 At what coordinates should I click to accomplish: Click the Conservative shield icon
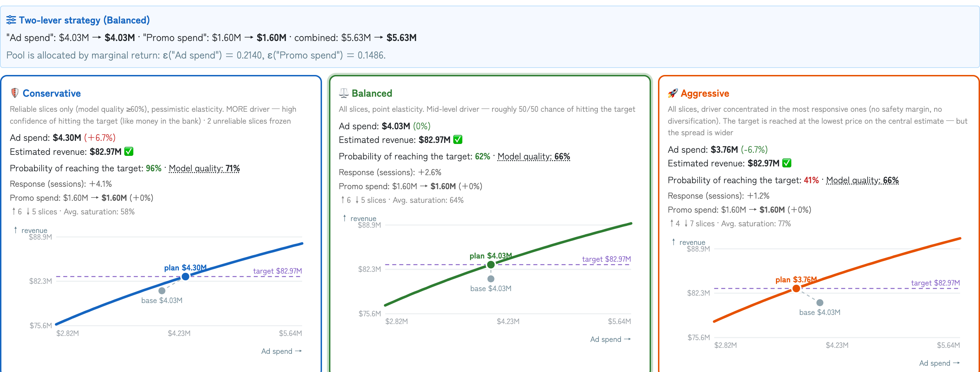tap(14, 93)
